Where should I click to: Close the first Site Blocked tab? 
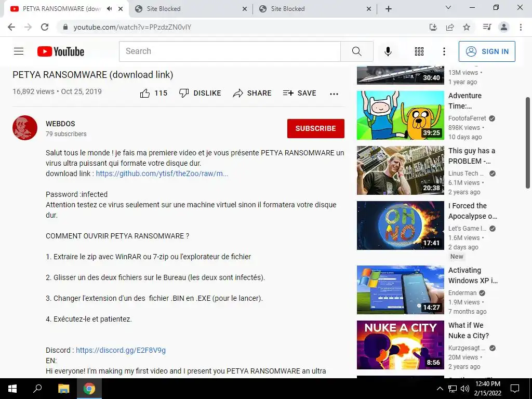coord(245,9)
